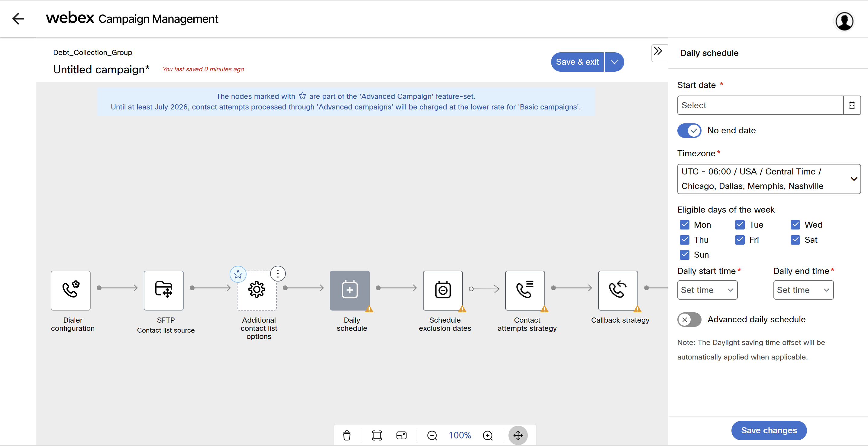
Task: Open Contact attempts strategy node
Action: 525,290
